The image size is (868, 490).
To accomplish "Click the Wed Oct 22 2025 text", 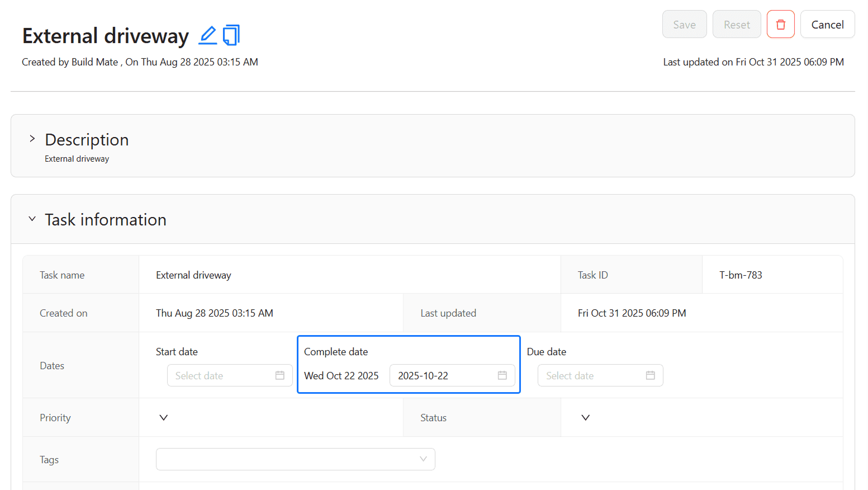I will click(x=341, y=376).
